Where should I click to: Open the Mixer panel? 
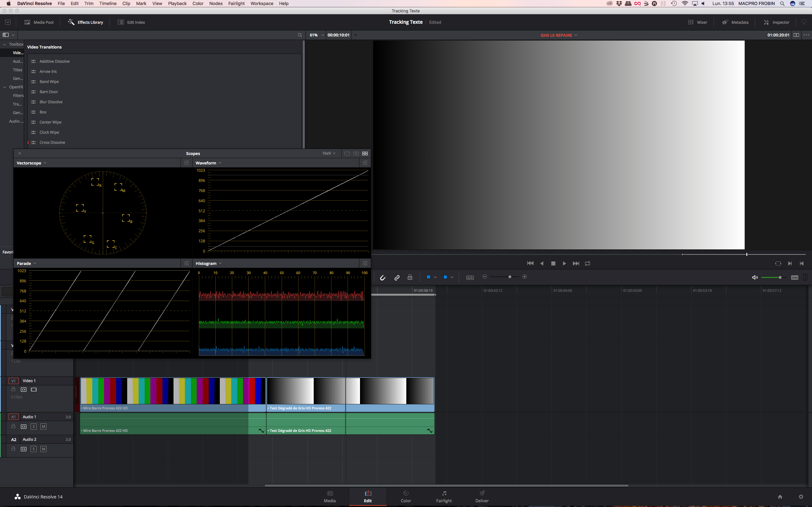[x=697, y=22]
